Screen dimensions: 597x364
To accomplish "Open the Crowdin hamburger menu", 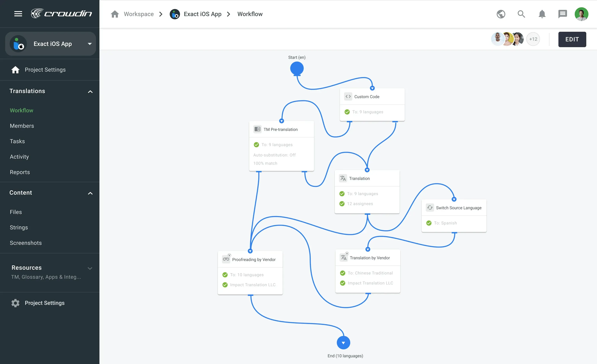I will (18, 14).
